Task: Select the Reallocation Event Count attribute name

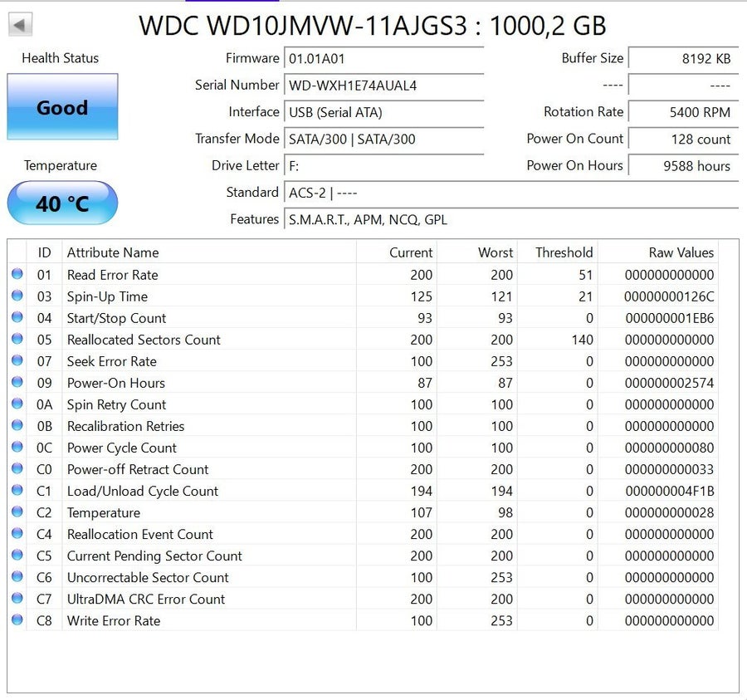Action: point(140,535)
